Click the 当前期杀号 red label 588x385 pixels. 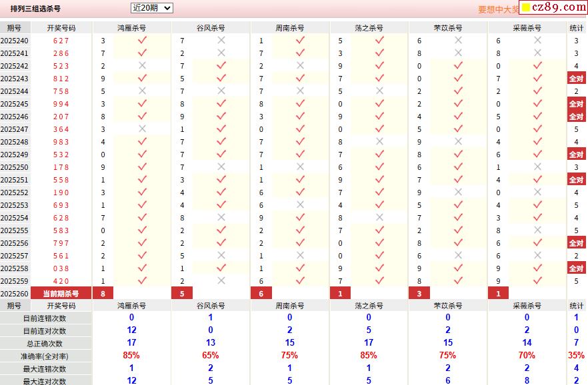pyautogui.click(x=61, y=293)
